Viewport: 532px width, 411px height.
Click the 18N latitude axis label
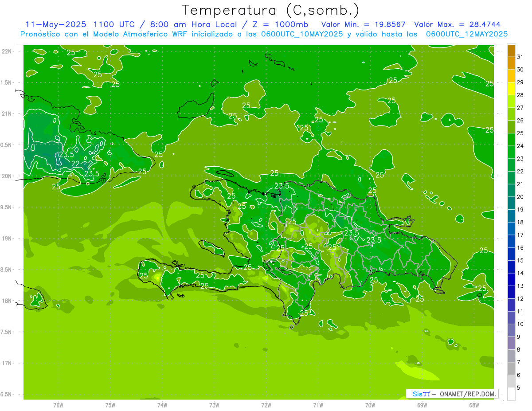pos(7,301)
